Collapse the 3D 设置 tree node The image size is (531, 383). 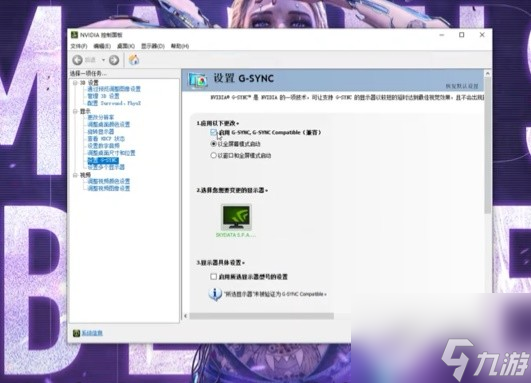click(75, 83)
